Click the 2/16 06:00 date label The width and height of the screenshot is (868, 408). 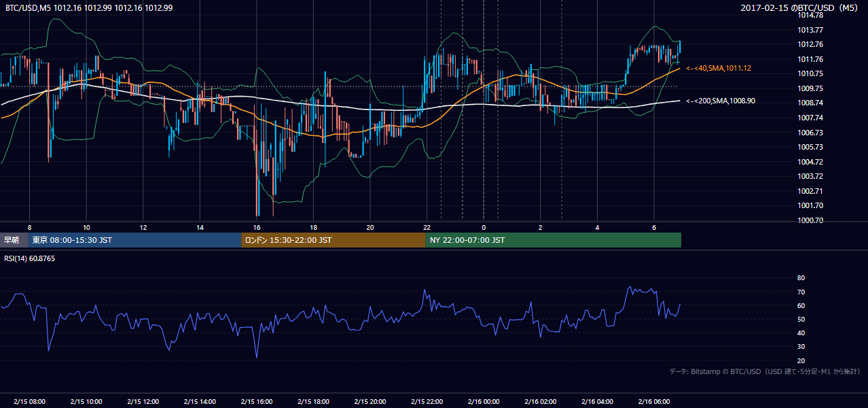click(x=653, y=401)
